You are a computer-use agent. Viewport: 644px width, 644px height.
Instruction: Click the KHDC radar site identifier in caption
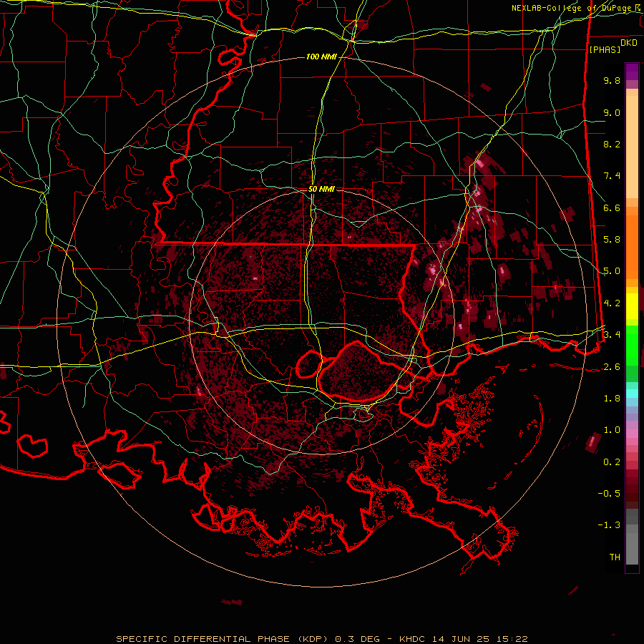pyautogui.click(x=413, y=639)
